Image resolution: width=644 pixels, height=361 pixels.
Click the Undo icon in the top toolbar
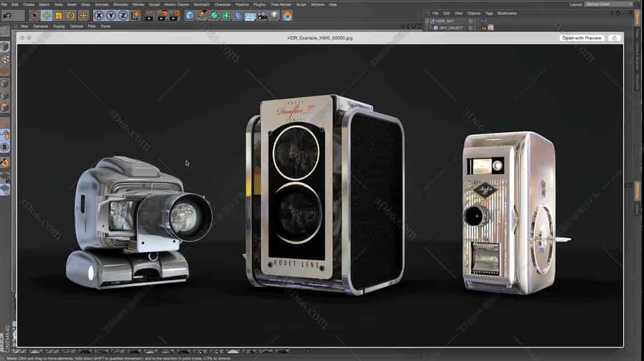click(6, 16)
